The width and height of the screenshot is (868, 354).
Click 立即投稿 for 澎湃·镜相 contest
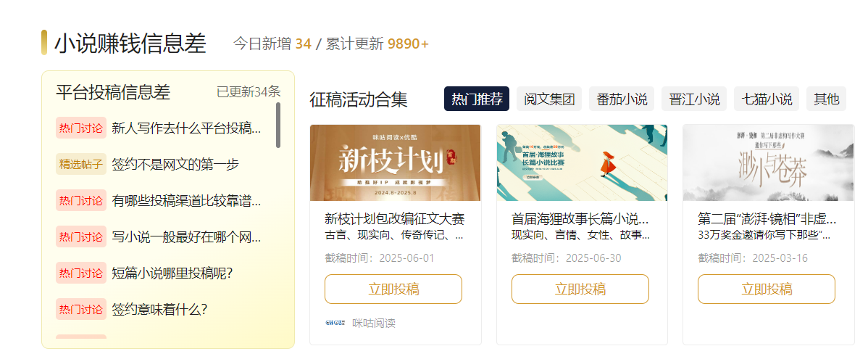tap(767, 289)
